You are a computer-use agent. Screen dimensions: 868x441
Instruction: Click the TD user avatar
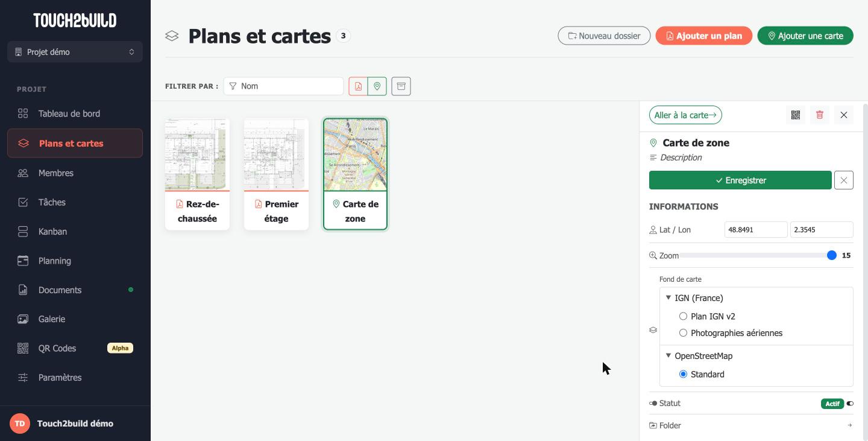[20, 424]
